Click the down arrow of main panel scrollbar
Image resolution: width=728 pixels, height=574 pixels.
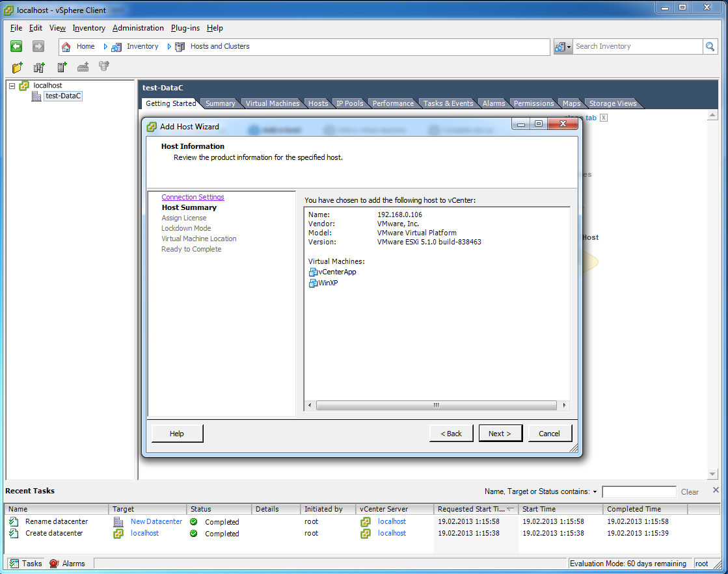coord(712,474)
